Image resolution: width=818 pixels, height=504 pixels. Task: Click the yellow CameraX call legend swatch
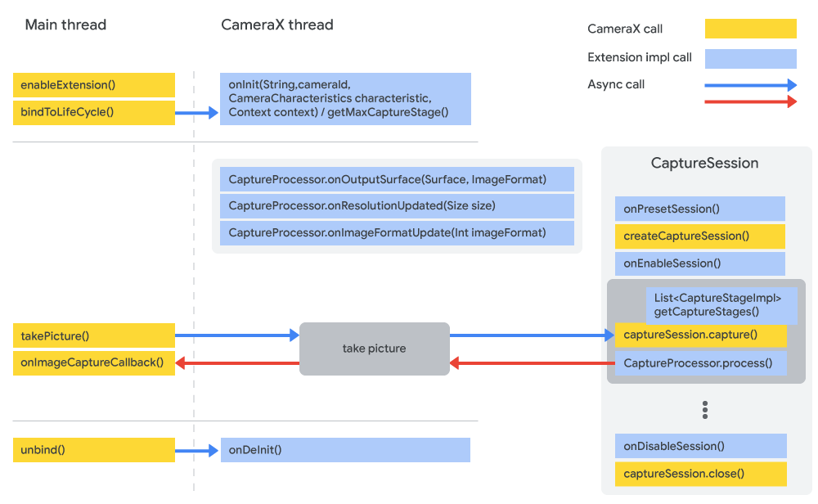coord(750,29)
